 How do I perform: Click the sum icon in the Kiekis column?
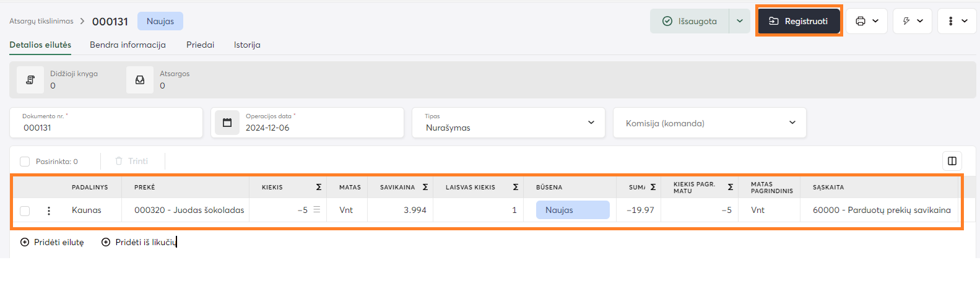point(319,187)
